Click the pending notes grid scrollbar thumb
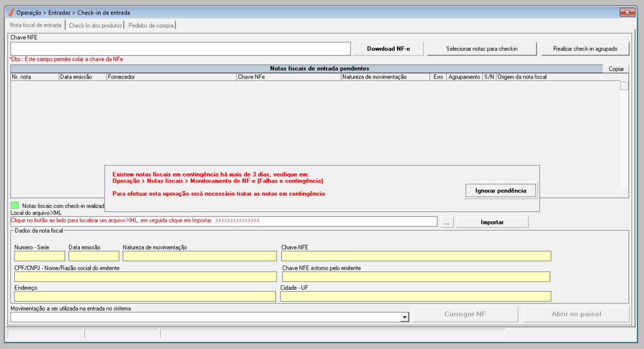 [624, 86]
